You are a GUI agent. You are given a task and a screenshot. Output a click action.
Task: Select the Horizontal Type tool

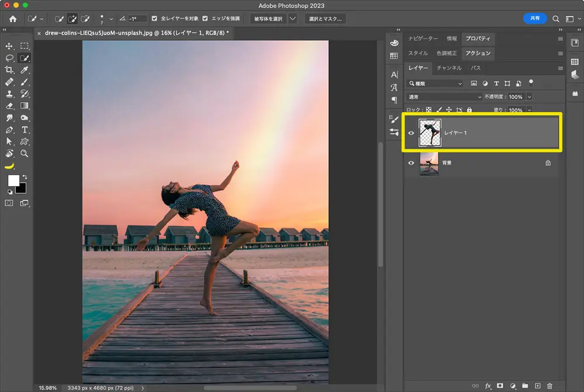coord(25,129)
